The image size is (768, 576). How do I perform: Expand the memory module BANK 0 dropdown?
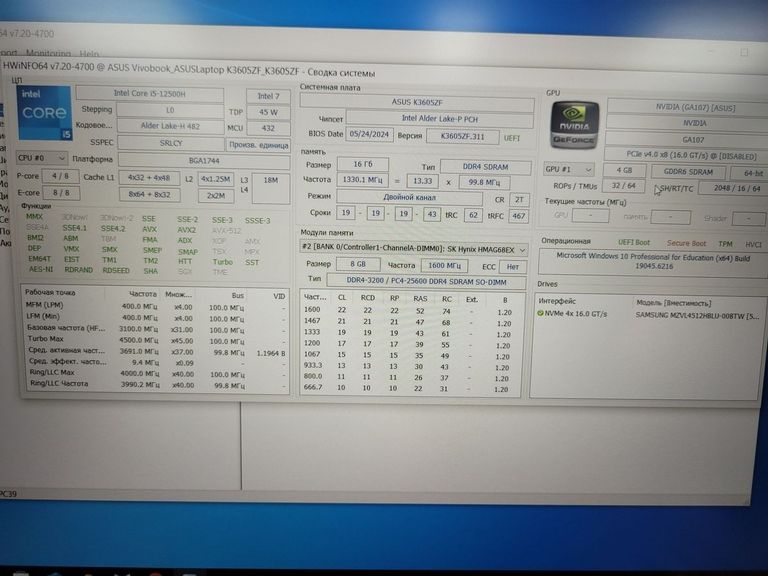[414, 249]
